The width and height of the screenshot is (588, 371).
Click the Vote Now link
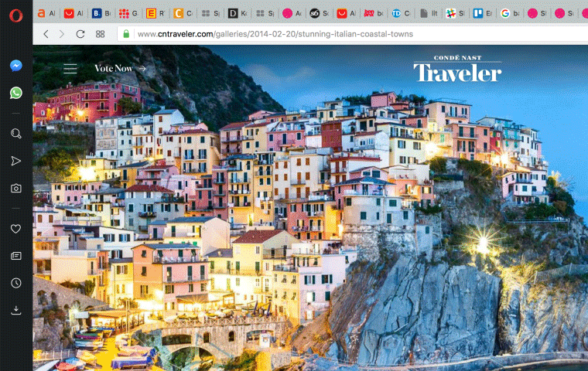[x=120, y=68]
